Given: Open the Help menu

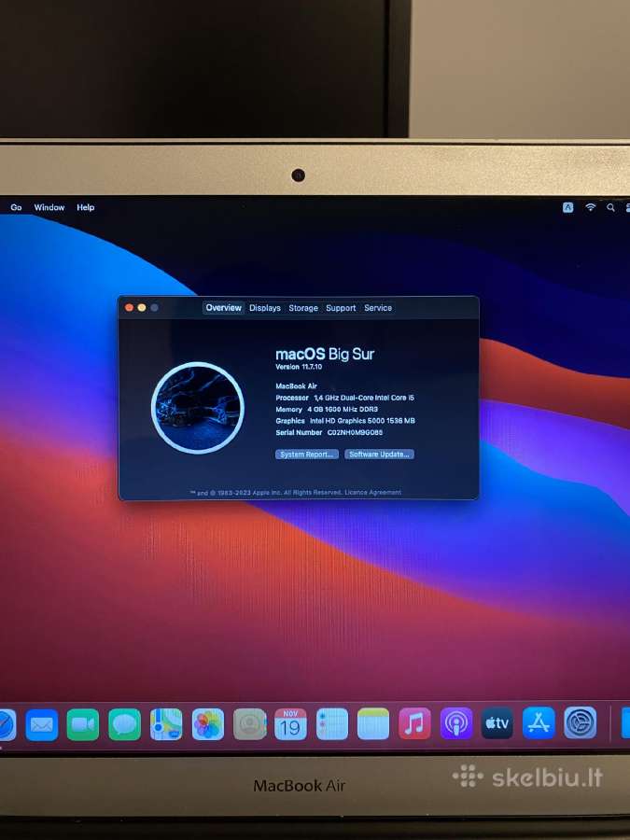Looking at the screenshot, I should [85, 207].
